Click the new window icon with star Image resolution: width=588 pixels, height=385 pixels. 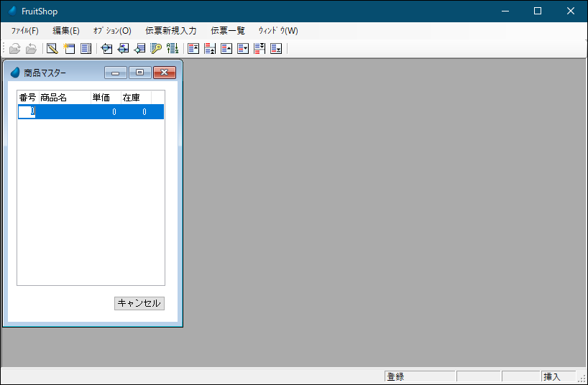[69, 49]
